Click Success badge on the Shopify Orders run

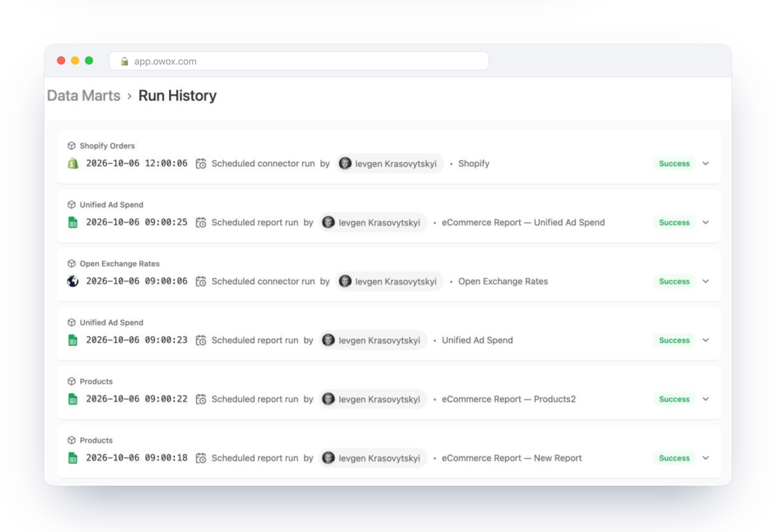click(x=674, y=163)
